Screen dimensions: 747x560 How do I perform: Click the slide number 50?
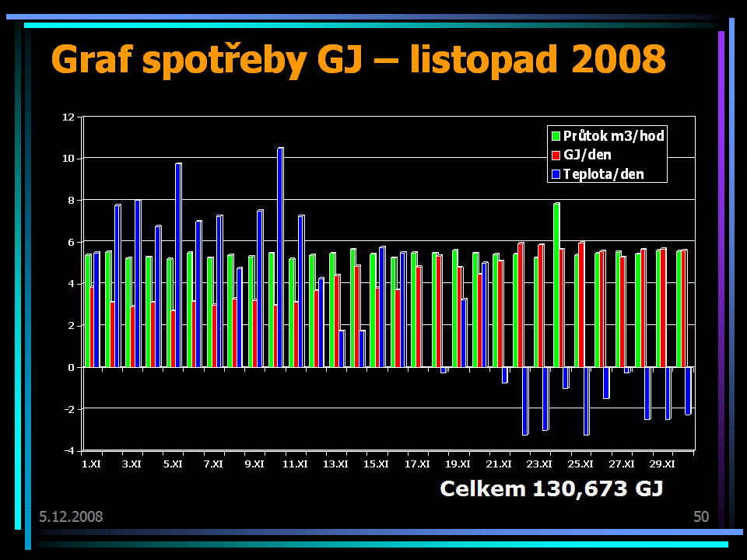(x=700, y=516)
